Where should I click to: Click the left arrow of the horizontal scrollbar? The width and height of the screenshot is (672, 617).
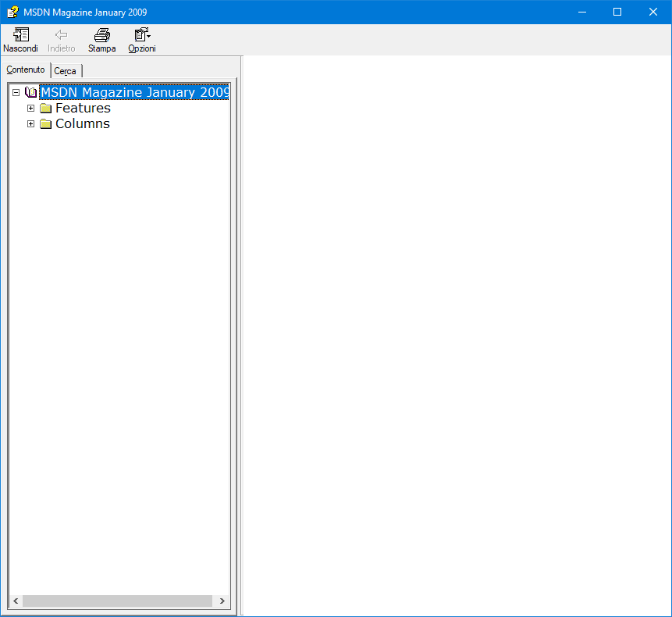tap(14, 601)
